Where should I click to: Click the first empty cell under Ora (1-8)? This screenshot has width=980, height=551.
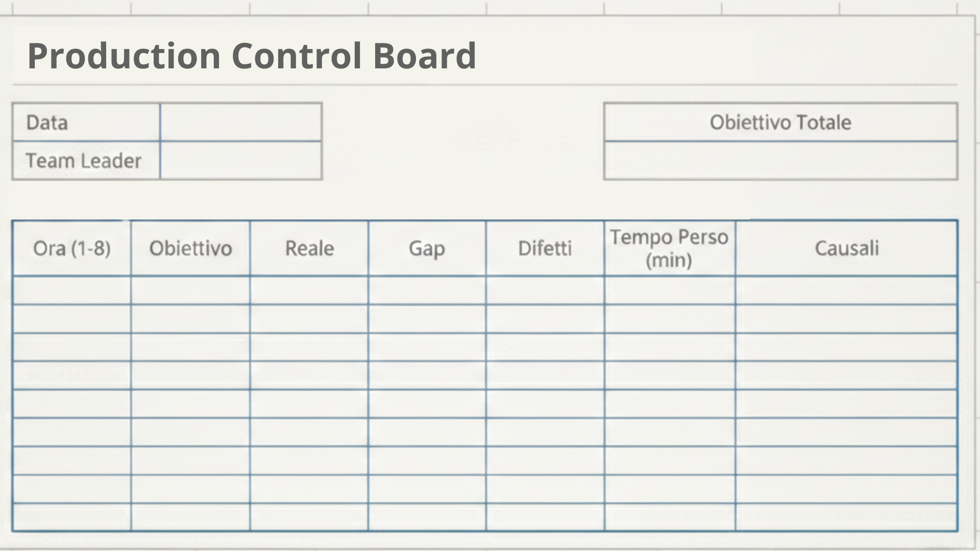71,290
